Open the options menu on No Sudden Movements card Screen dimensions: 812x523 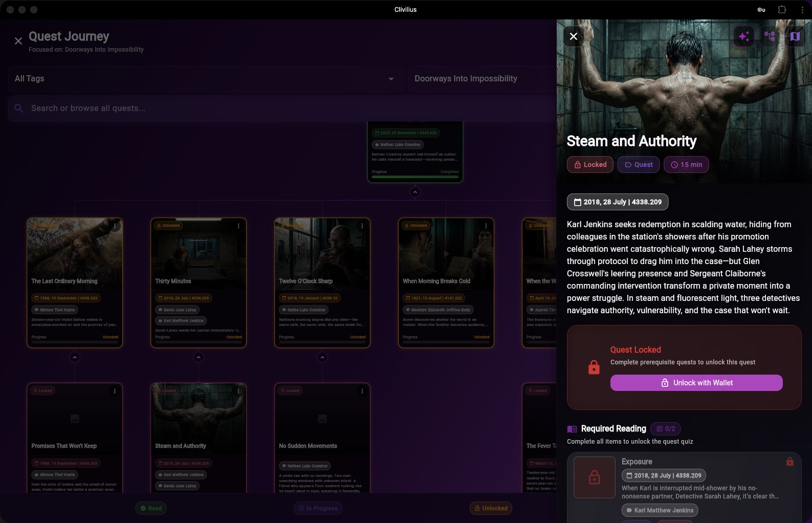point(362,391)
